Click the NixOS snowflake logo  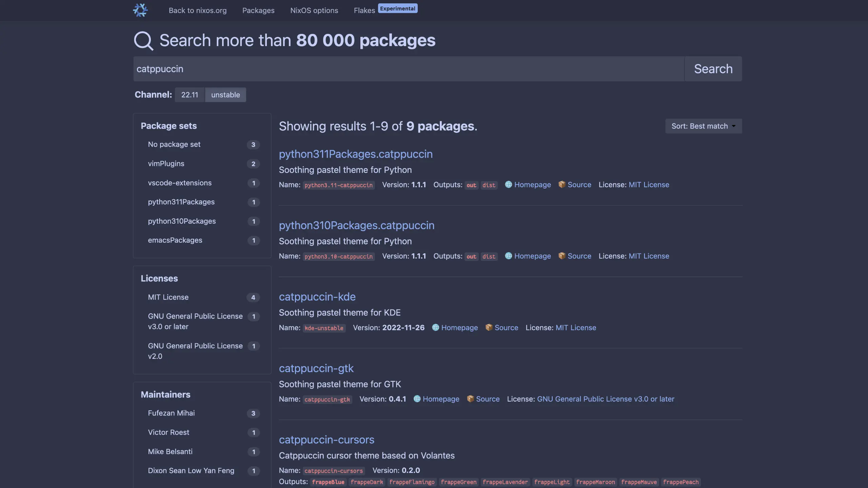coord(140,10)
